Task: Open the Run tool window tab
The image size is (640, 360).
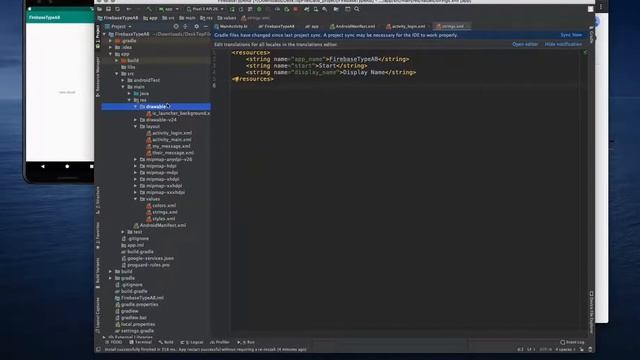Action: point(246,342)
